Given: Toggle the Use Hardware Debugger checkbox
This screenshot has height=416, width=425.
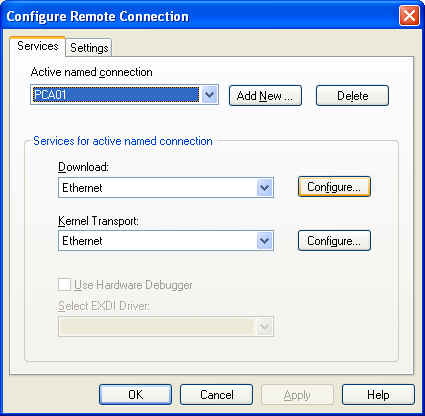Looking at the screenshot, I should point(64,285).
